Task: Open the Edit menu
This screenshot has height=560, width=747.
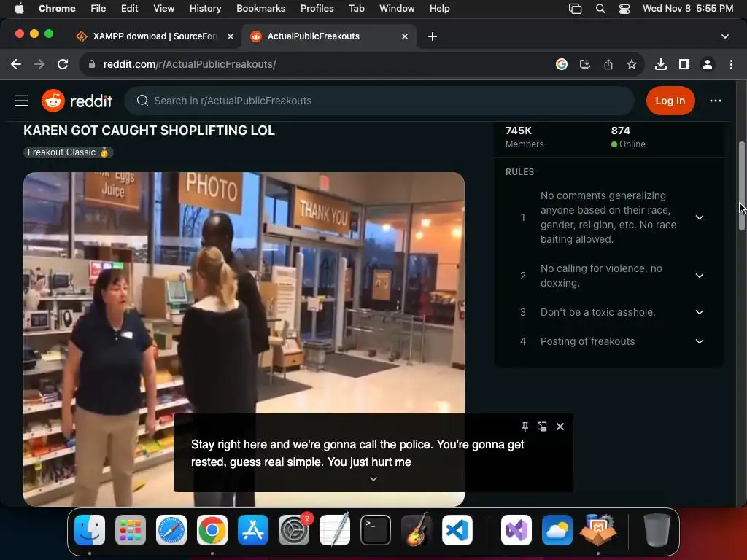Action: coord(130,9)
